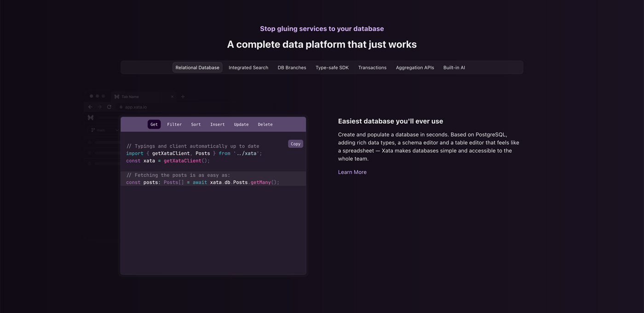The width and height of the screenshot is (644, 313).
Task: Expand the main branch dropdown
Action: pyautogui.click(x=116, y=130)
